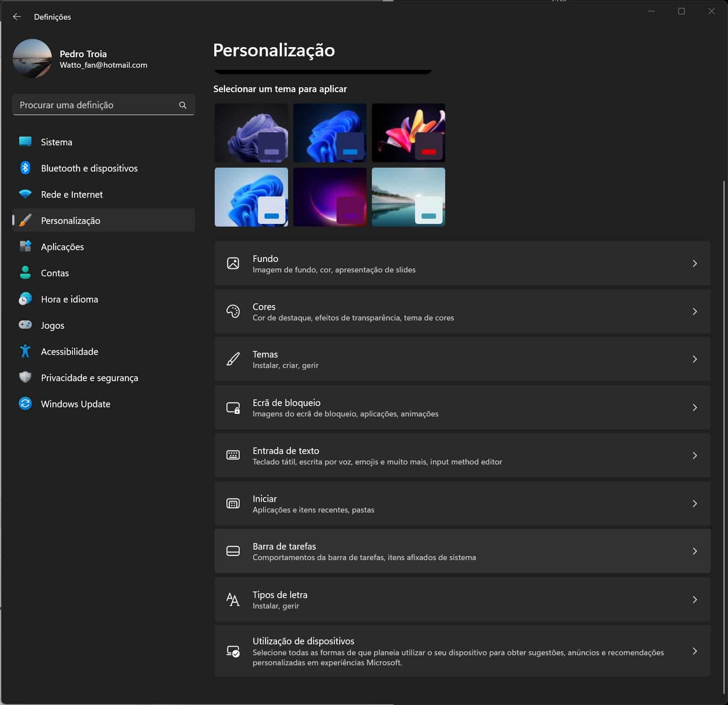Image resolution: width=728 pixels, height=705 pixels.
Task: Apply the blue bloom dark theme
Action: tap(330, 133)
